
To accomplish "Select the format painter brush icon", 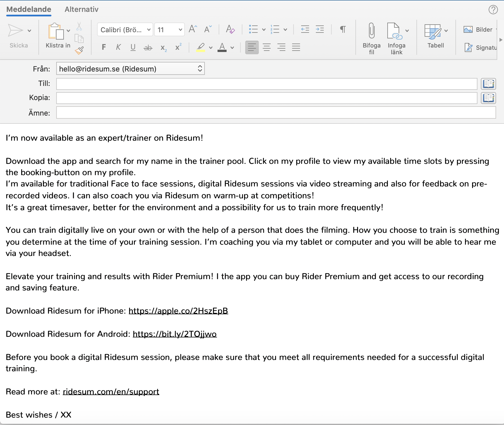I will point(79,50).
